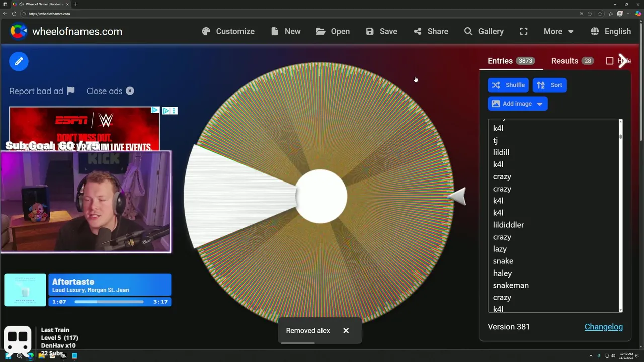Click the Results count badge 28
Viewport: 644px width, 362px height.
(x=588, y=61)
